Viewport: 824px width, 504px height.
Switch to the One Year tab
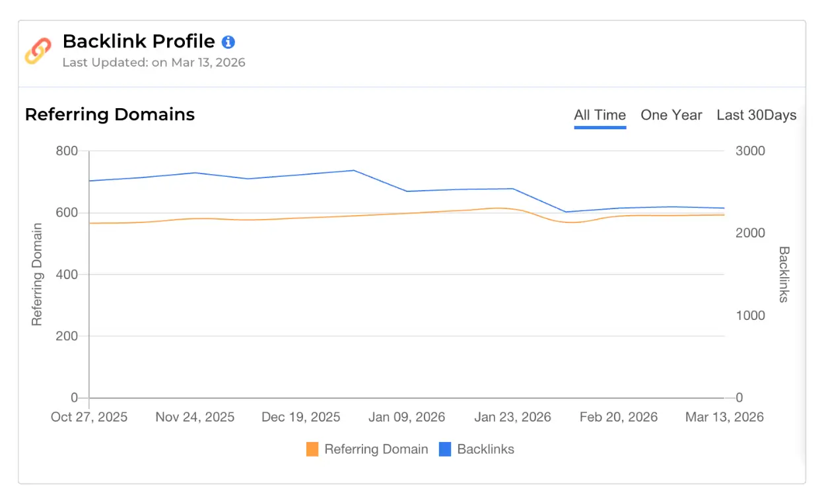(671, 115)
